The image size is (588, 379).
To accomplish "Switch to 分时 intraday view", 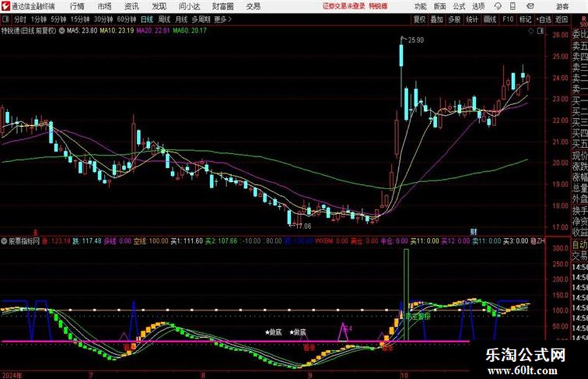I will pos(20,19).
